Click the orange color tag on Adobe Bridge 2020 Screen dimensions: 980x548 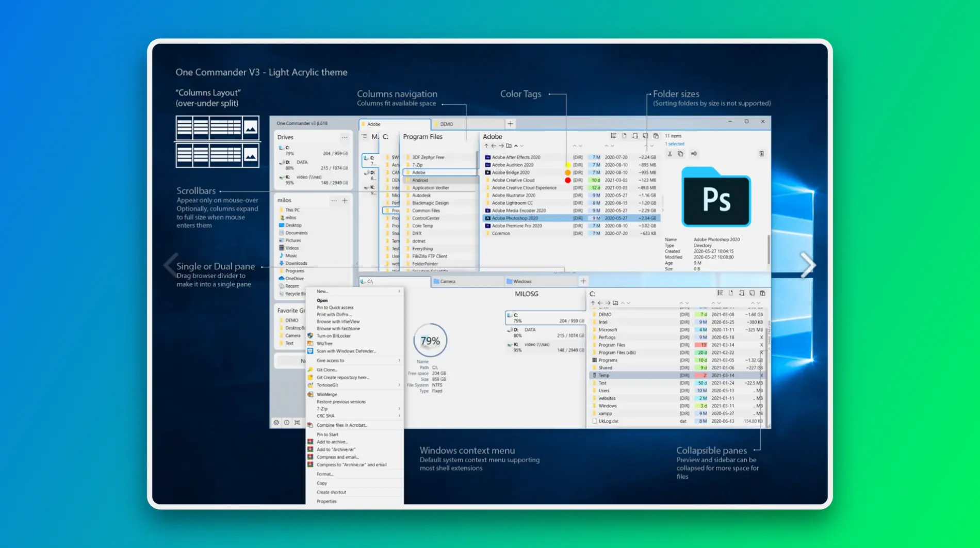click(x=568, y=173)
